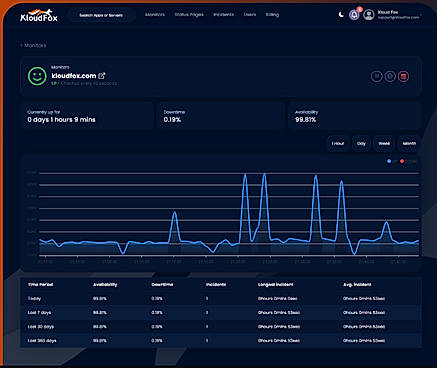Click the Time Period column header
Screen dimensions: 437x368
(40, 285)
